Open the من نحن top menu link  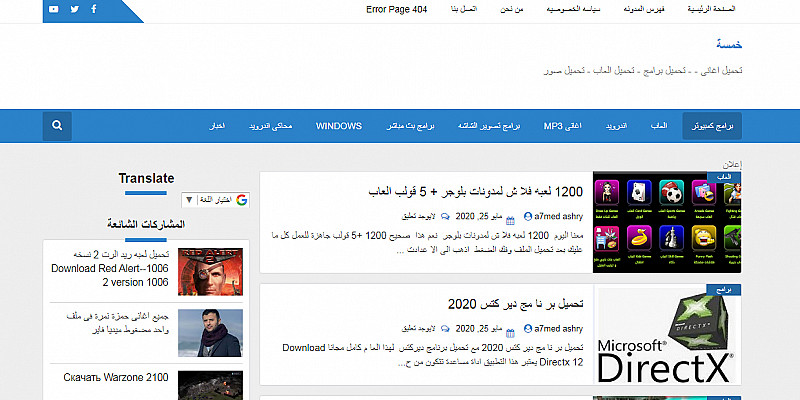click(512, 10)
